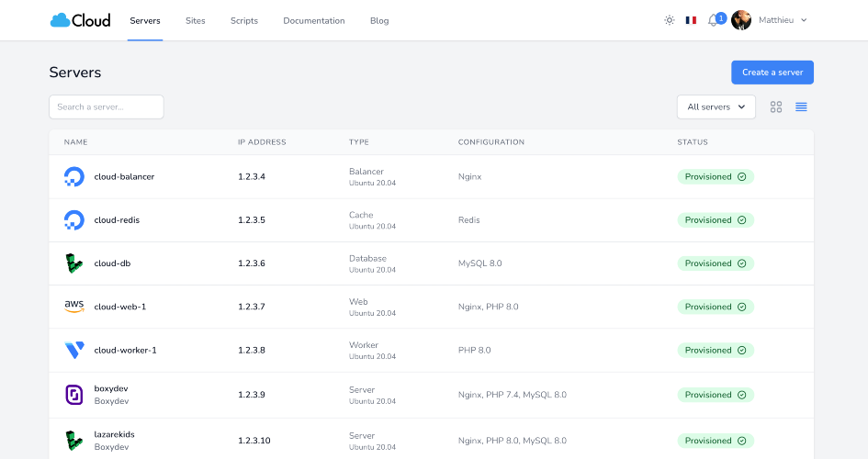The width and height of the screenshot is (868, 459).
Task: Click the IP ADDRESS column header
Action: [262, 142]
